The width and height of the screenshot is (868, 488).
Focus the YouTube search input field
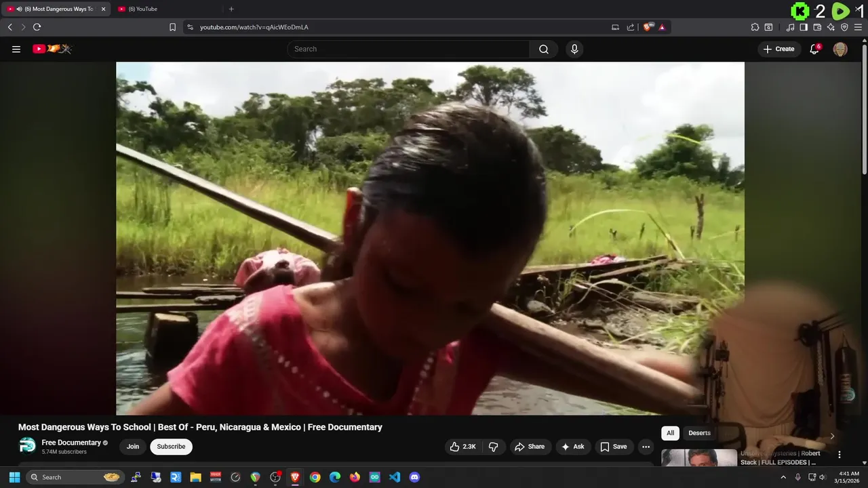tap(409, 49)
